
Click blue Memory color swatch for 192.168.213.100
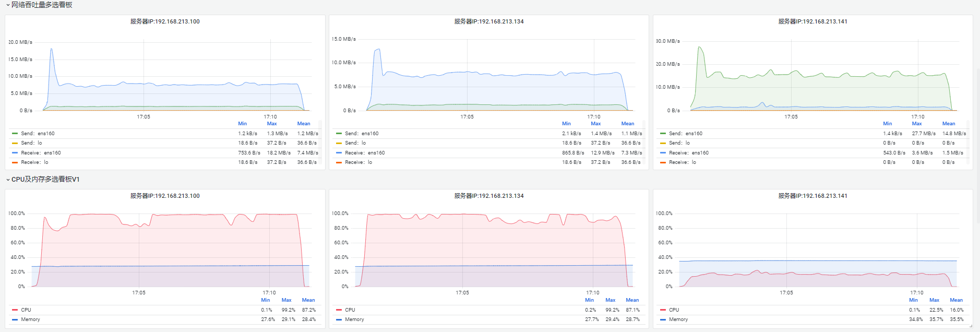tap(15, 319)
